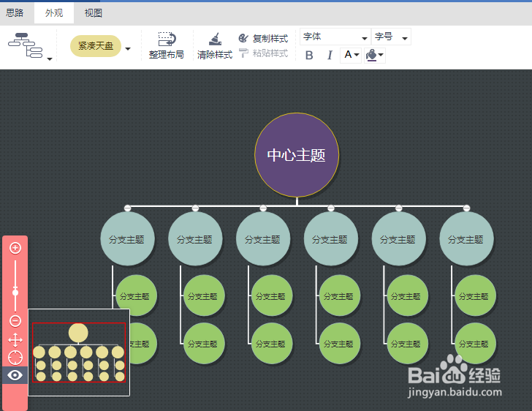
Task: Collapse the first 分支主题 branch
Action: (128, 208)
